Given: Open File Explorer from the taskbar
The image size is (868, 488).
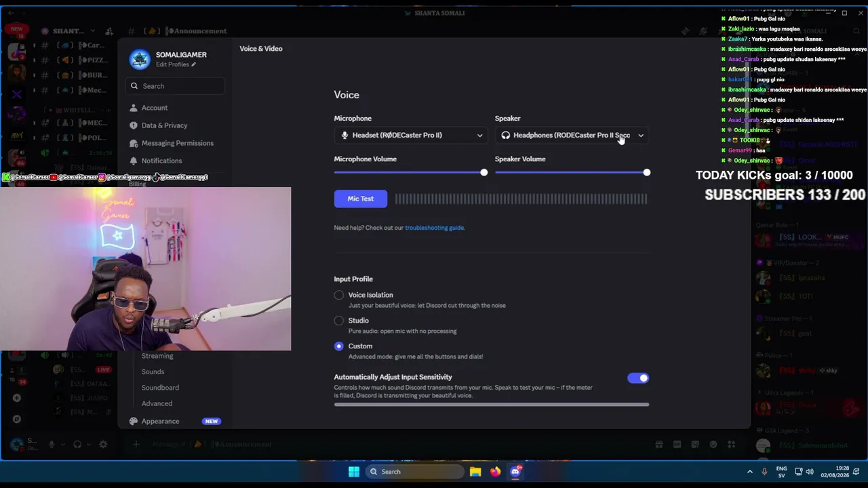Looking at the screenshot, I should pyautogui.click(x=475, y=472).
